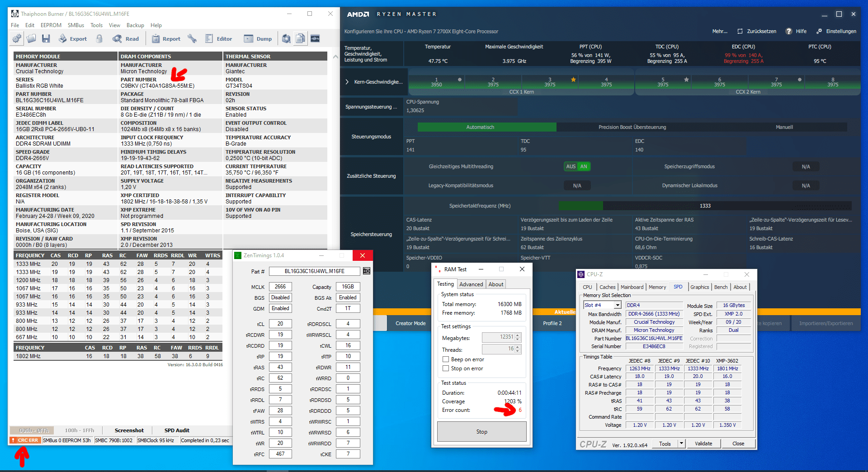Click the Tools button in CPU-Z
Screen dimensions: 868x472
coord(665,444)
